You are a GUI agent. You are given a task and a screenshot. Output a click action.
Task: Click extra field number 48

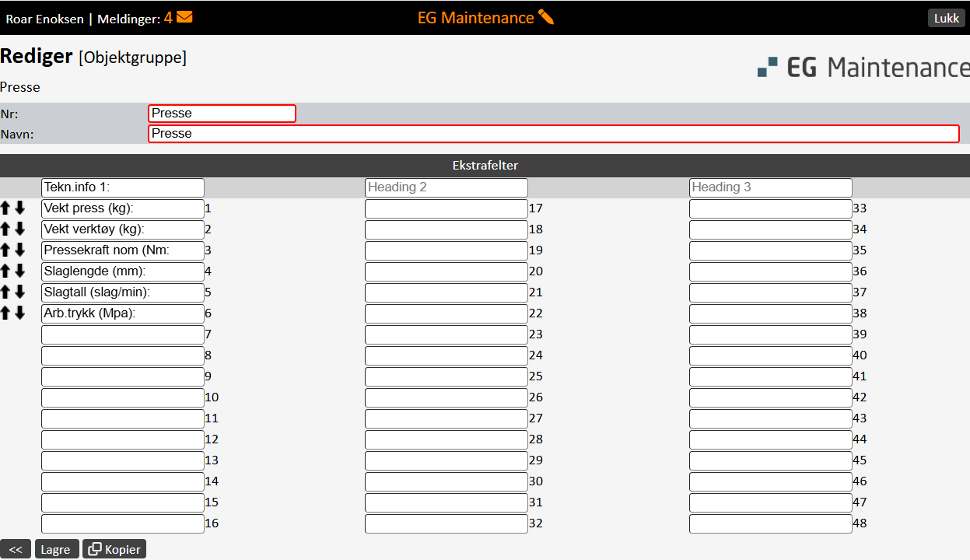(770, 523)
